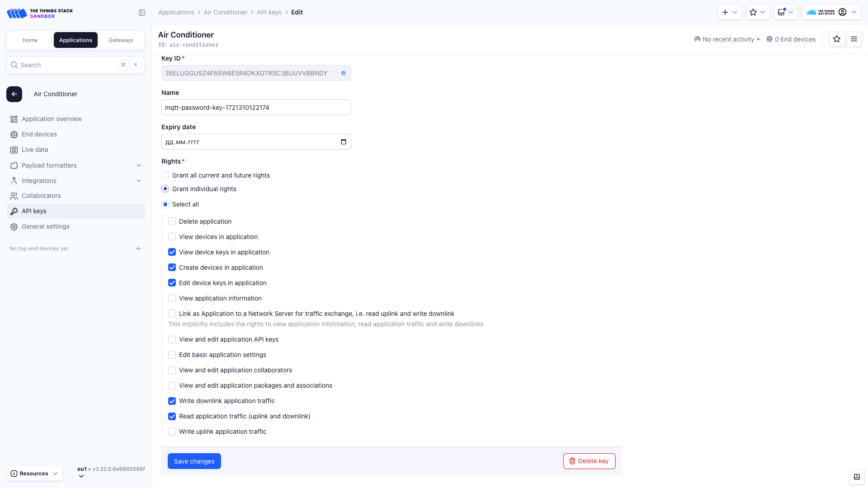The height and width of the screenshot is (488, 868).
Task: Click the back arrow next to Air Conditioner
Action: point(14,94)
